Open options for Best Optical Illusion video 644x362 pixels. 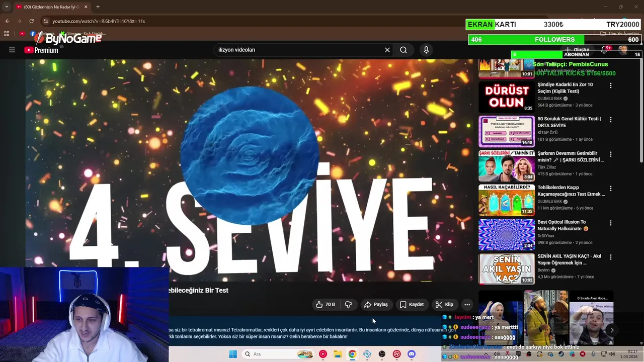(611, 223)
